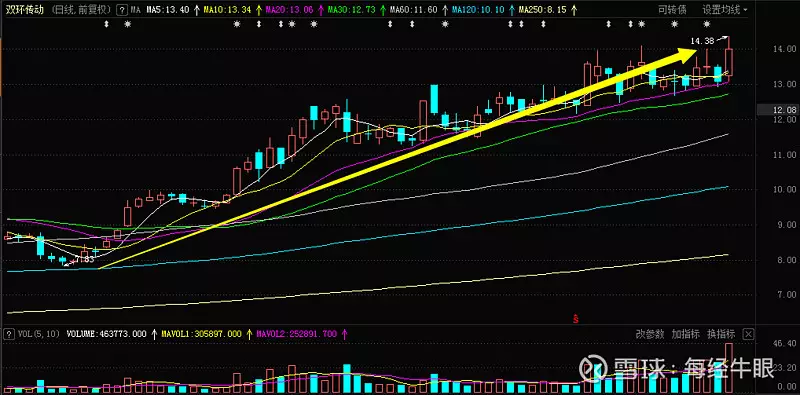Viewport: 800px width, 395px height.
Task: Click the 14.38 high price annotation
Action: (x=699, y=41)
